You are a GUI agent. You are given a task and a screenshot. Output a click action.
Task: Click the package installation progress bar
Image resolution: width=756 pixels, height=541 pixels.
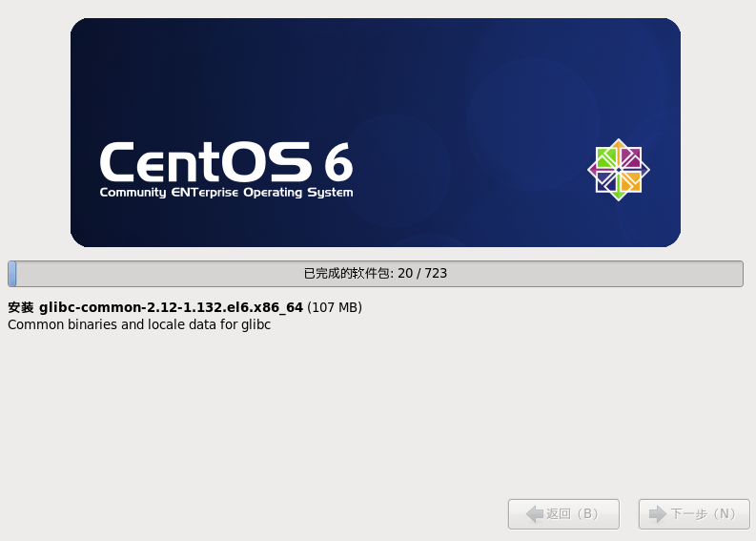(376, 274)
